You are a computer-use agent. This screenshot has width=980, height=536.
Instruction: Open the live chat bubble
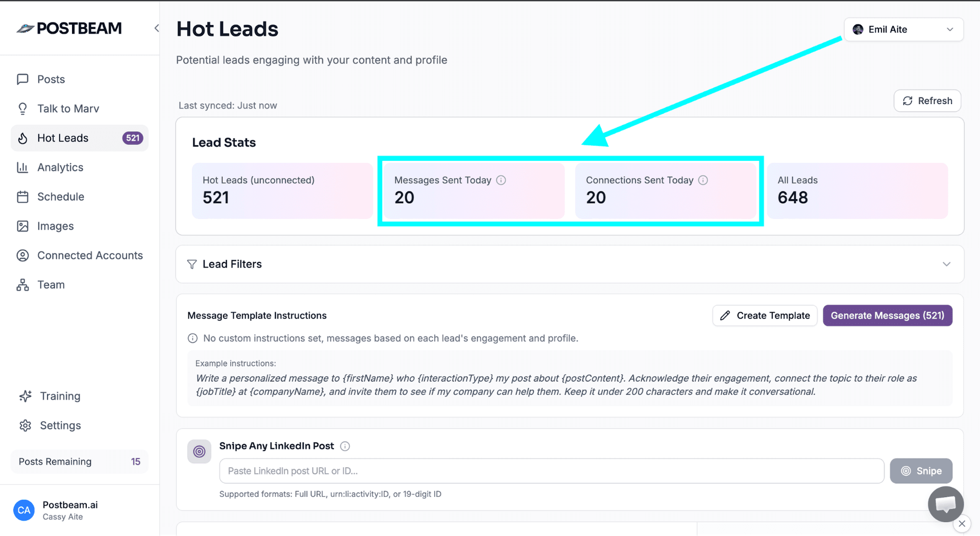(945, 504)
